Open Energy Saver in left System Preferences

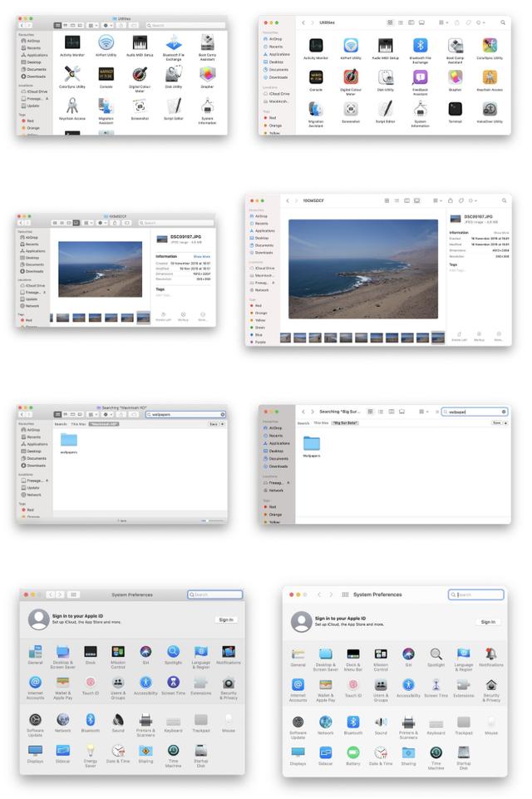[90, 752]
